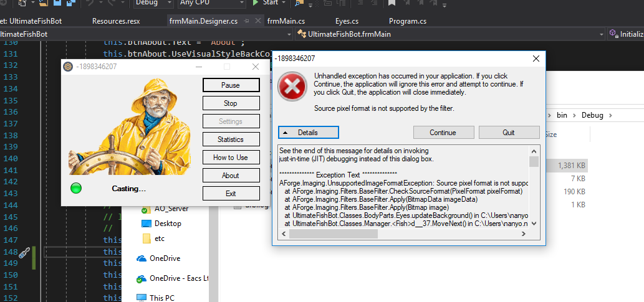Expand breadcrumb chevron between bin and Debug
Viewport: 644px width, 302px height.
pyautogui.click(x=575, y=116)
